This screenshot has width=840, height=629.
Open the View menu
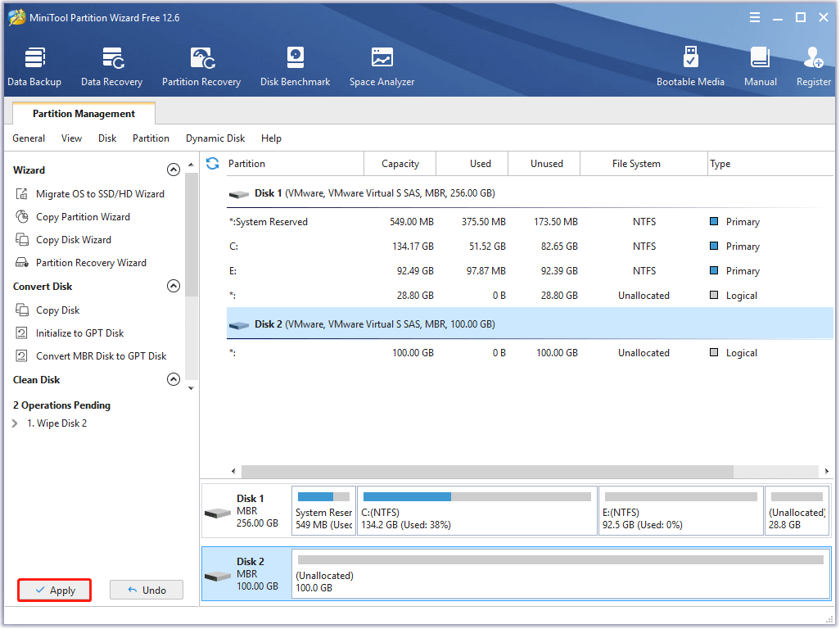[x=71, y=138]
